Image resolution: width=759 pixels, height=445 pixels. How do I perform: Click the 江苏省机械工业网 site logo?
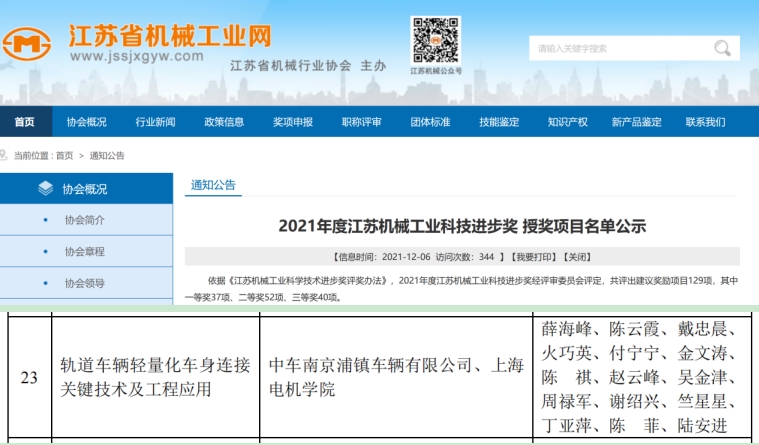pos(138,42)
